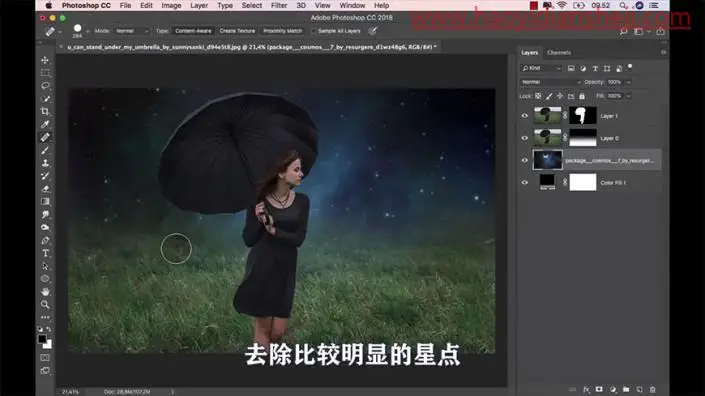This screenshot has width=705, height=396.
Task: Select the Ellipse shape tool
Action: (45, 279)
